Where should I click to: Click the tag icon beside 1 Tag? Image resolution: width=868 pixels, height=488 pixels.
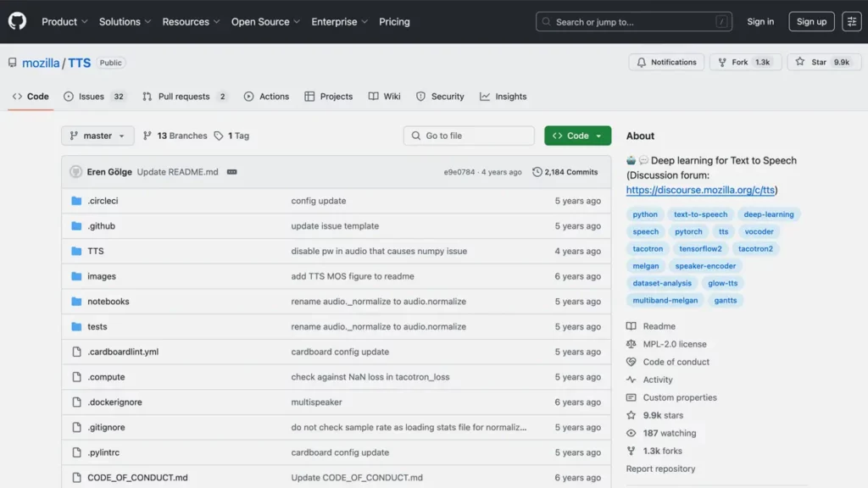click(x=219, y=136)
